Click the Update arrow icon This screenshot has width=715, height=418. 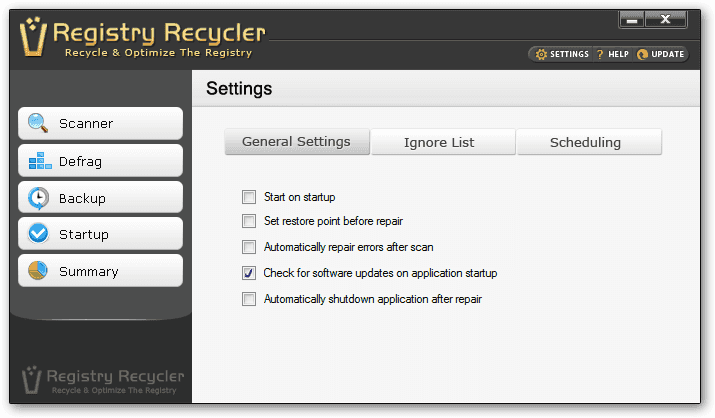click(x=642, y=54)
